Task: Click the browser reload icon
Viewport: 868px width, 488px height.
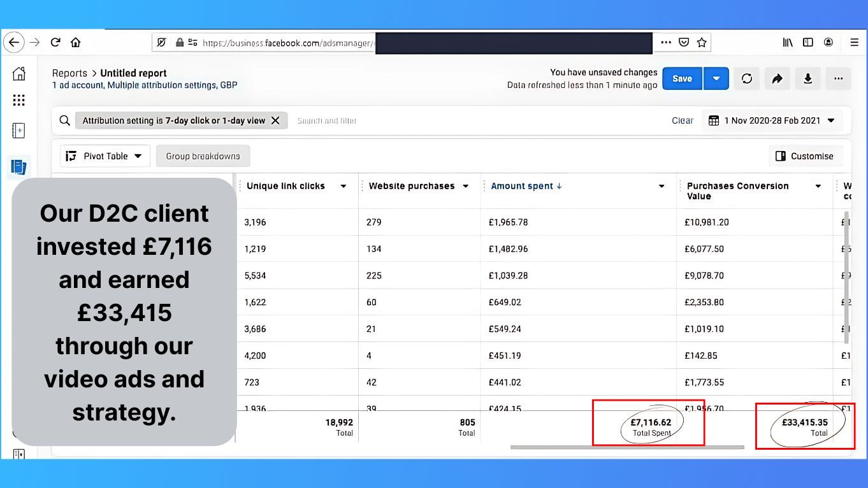Action: [55, 43]
